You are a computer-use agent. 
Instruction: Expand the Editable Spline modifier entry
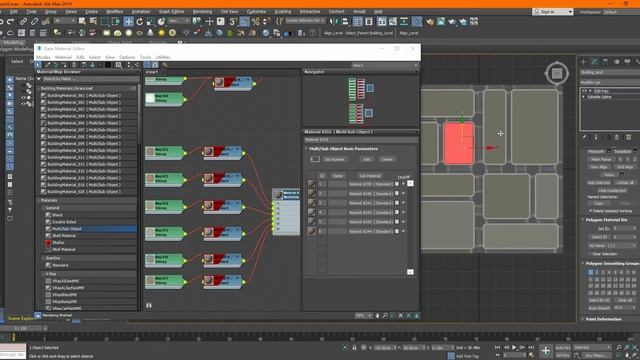pos(584,97)
